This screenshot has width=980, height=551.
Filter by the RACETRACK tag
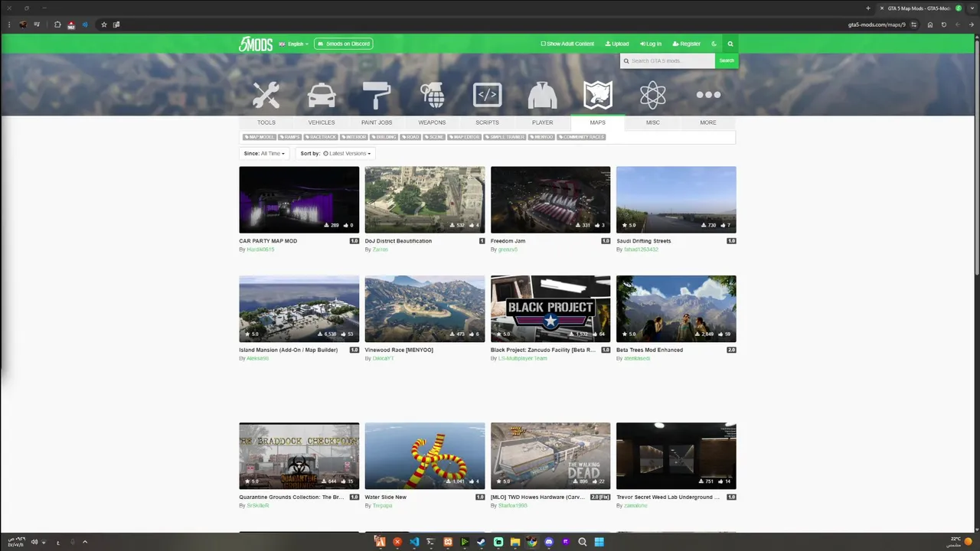coord(321,137)
